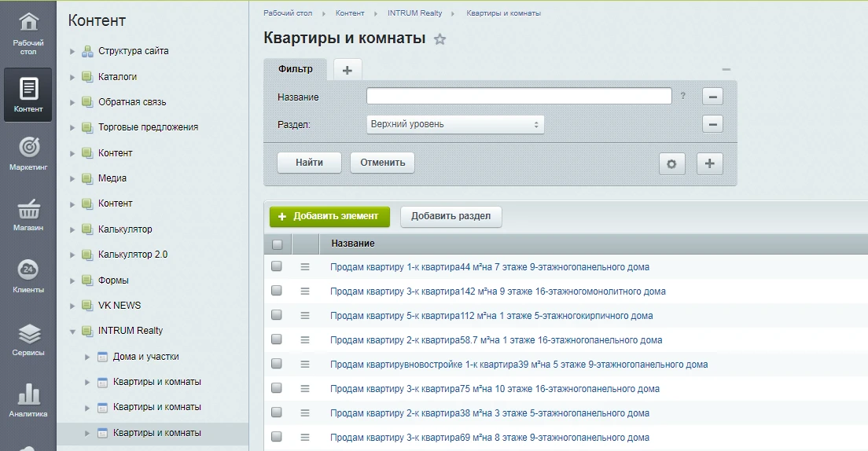Viewport: 868px width, 451px height.
Task: Check row 3-к квартира69 м²
Action: [277, 437]
